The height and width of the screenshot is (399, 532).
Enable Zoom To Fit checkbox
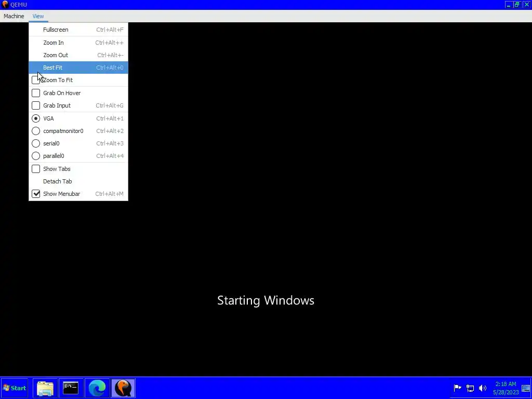click(x=36, y=80)
